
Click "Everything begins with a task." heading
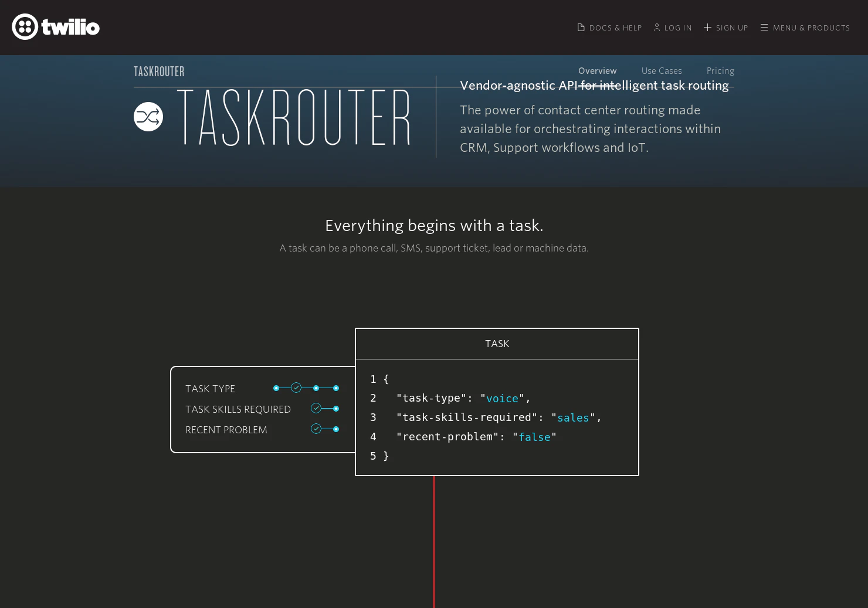(434, 226)
